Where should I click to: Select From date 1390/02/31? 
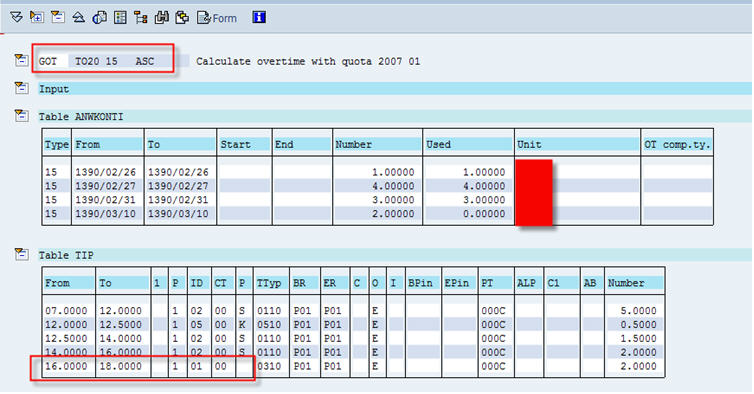click(105, 200)
